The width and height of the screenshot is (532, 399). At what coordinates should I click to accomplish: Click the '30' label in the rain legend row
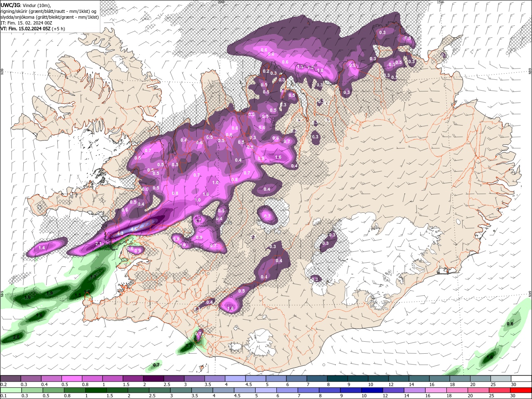tap(514, 396)
